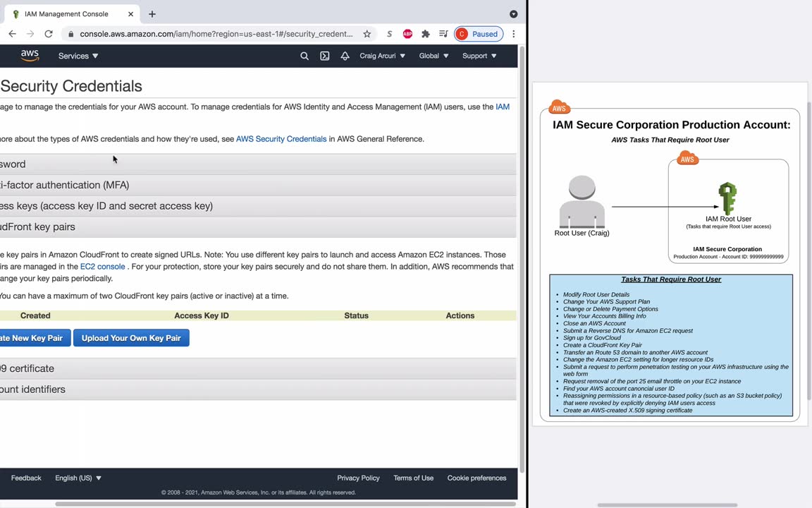
Task: Click the browser horizontal scrollbar
Action: click(285, 504)
